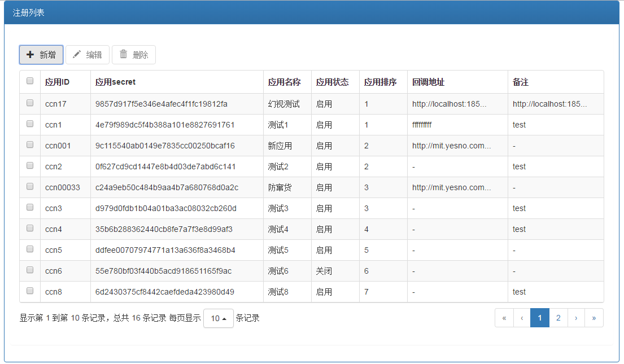This screenshot has width=624, height=364.
Task: Click the trash icon on 删除 button
Action: 123,55
